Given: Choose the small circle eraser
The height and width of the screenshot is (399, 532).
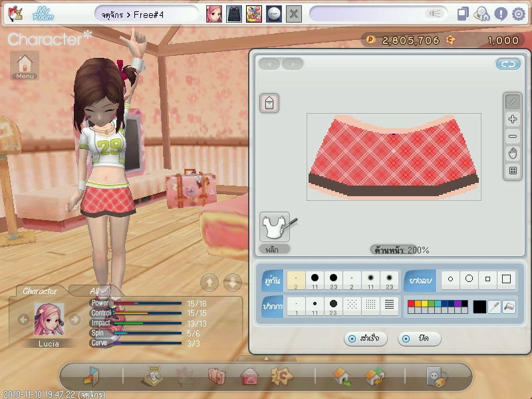Looking at the screenshot, I should click(450, 279).
